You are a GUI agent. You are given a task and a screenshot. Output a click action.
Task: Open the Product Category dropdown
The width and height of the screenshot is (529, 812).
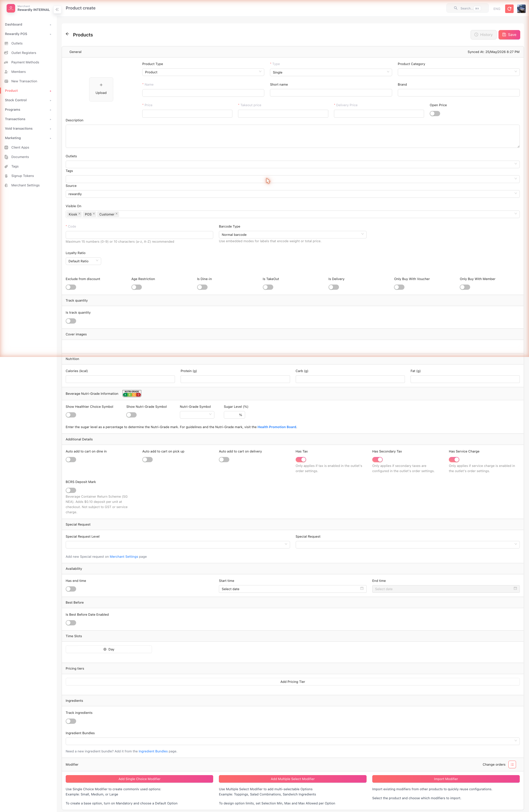pyautogui.click(x=459, y=72)
